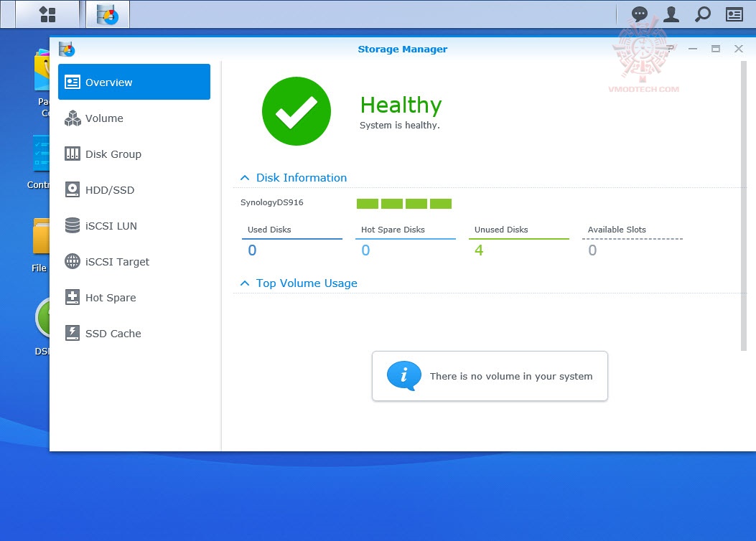Click the Overview icon in sidebar
The image size is (756, 541).
(x=73, y=83)
